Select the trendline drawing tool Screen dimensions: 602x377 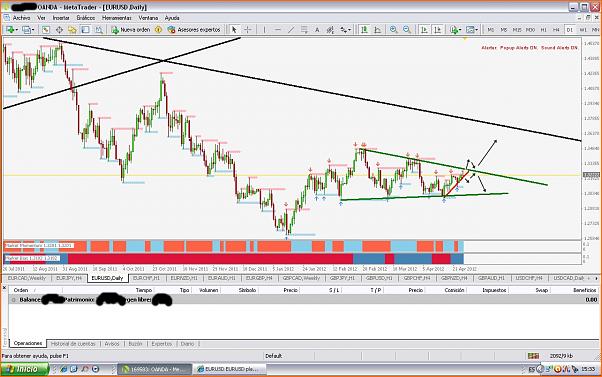click(291, 30)
